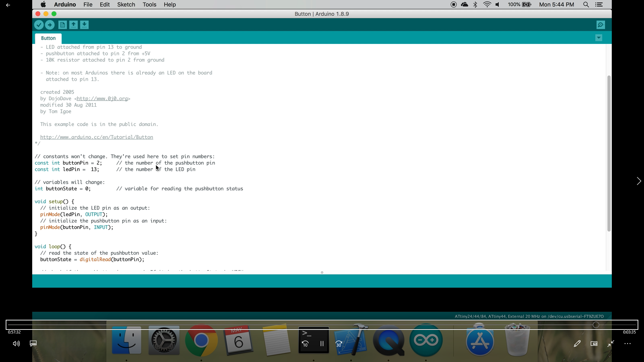Viewport: 644px width, 362px height.
Task: Click the video progress bar scrubber knob
Action: coord(596,325)
